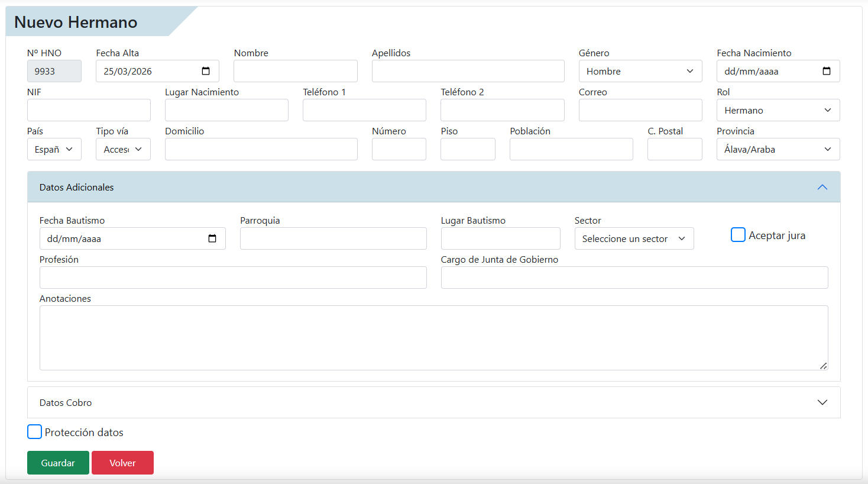Choose a province from the Provincia dropdown
The height and width of the screenshot is (484, 868).
tap(778, 149)
